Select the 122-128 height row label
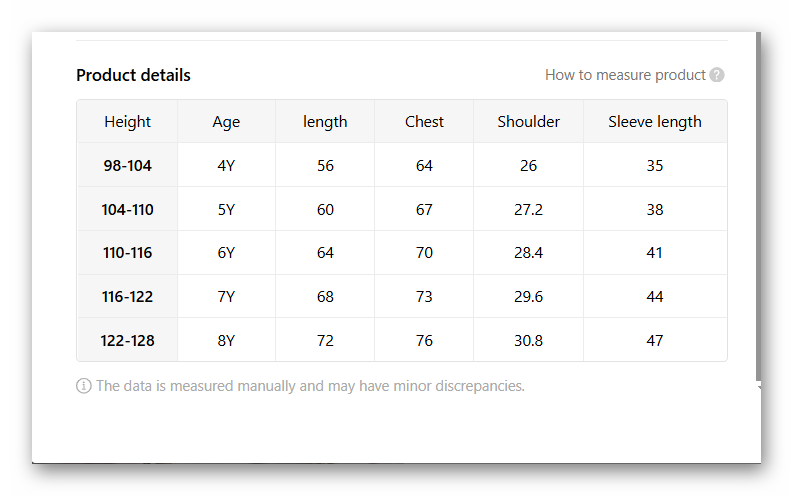The width and height of the screenshot is (793, 496). [127, 341]
